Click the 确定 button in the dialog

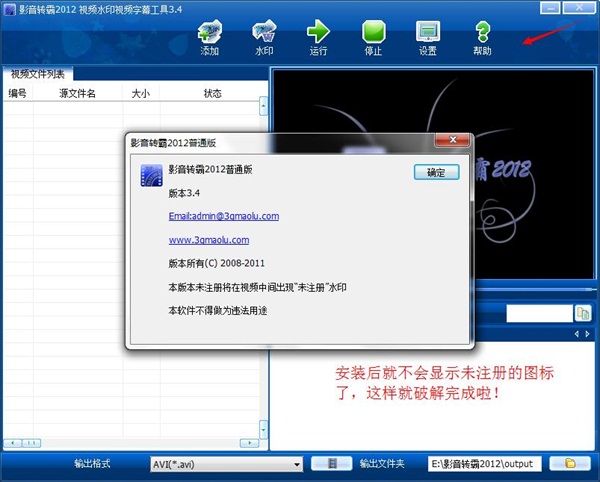[x=436, y=172]
